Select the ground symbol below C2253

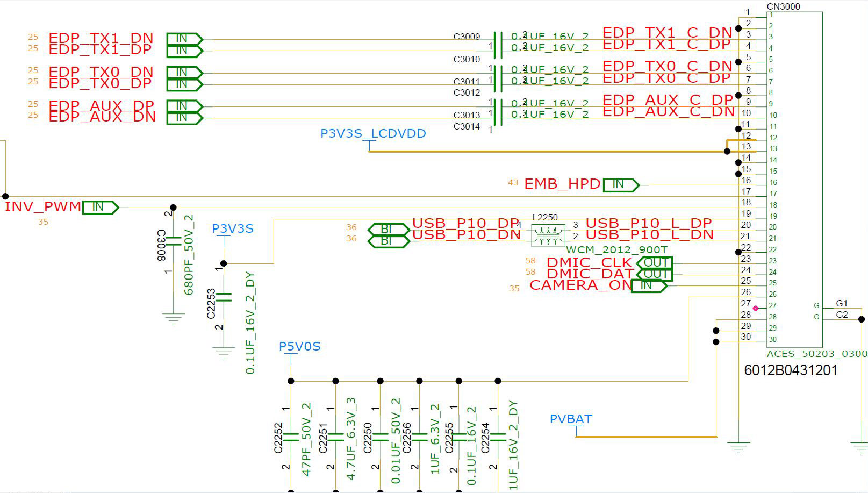224,352
